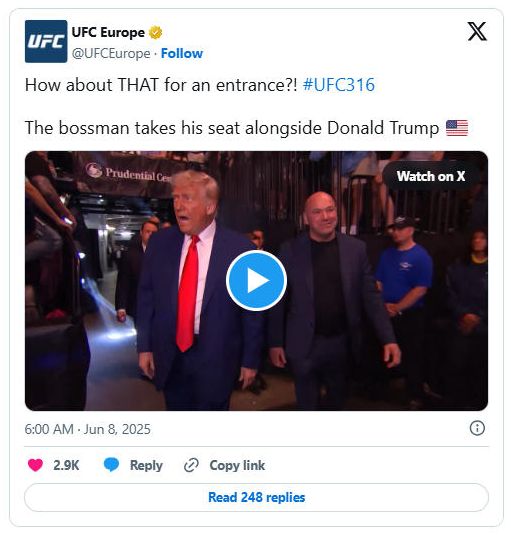Play the embedded video
The image size is (511, 535).
(256, 280)
